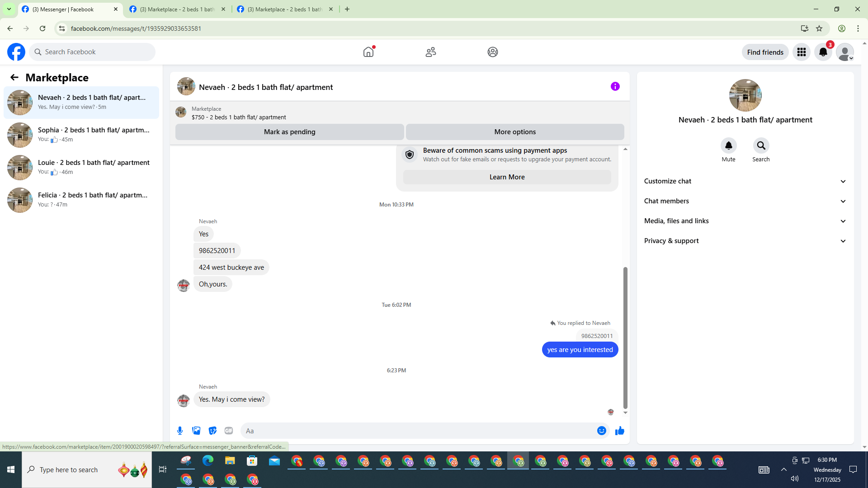
Task: Open the Facebook menu grid icon
Action: (801, 52)
